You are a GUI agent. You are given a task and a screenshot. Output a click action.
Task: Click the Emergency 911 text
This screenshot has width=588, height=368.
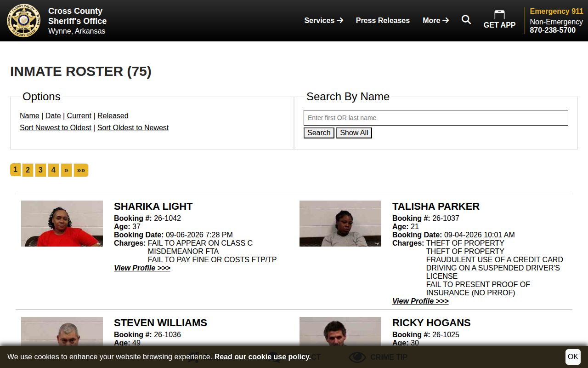coord(556,11)
